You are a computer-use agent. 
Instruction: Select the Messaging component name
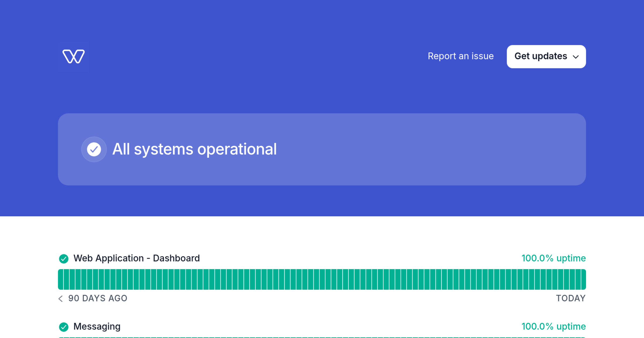(97, 326)
